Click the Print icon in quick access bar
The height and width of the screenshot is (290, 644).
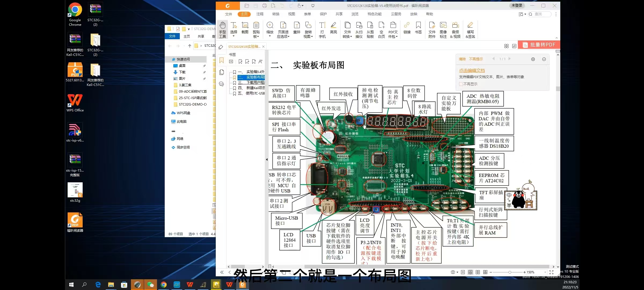[x=265, y=6]
